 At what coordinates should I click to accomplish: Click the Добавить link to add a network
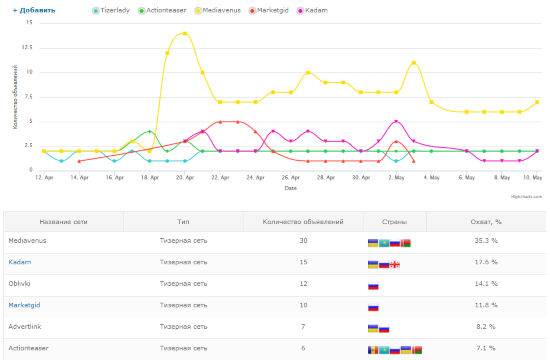pyautogui.click(x=34, y=10)
